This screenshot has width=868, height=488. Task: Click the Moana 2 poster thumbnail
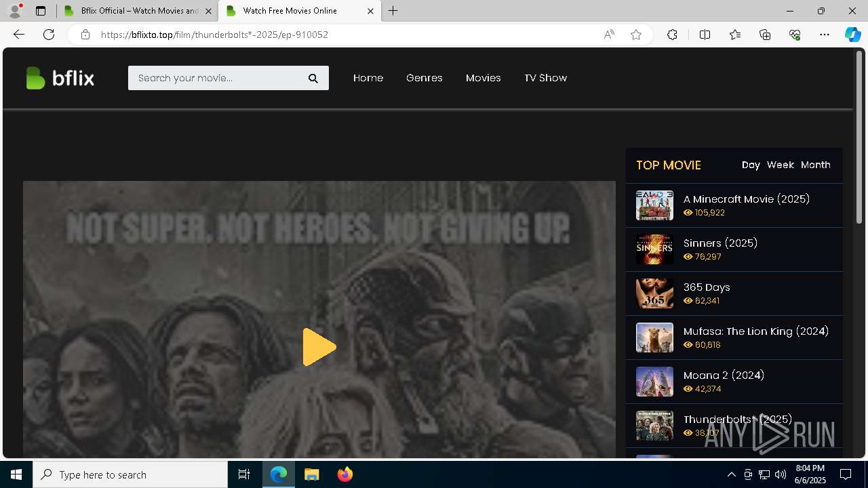coord(654,382)
